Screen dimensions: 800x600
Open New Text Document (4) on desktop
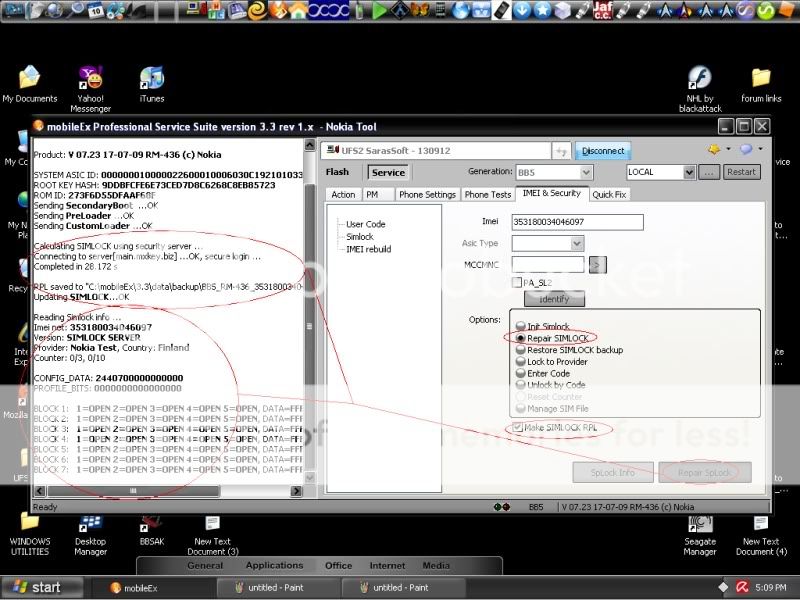[761, 535]
